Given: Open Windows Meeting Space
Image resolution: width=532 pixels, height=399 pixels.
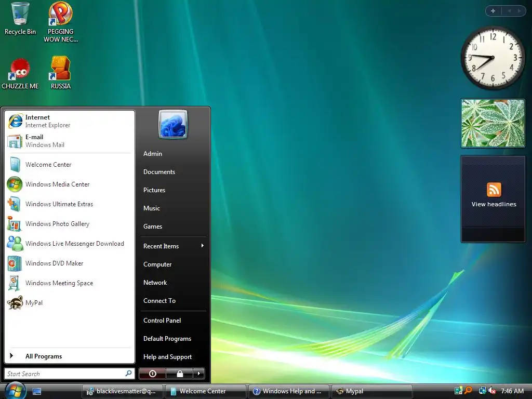Looking at the screenshot, I should 69,283.
